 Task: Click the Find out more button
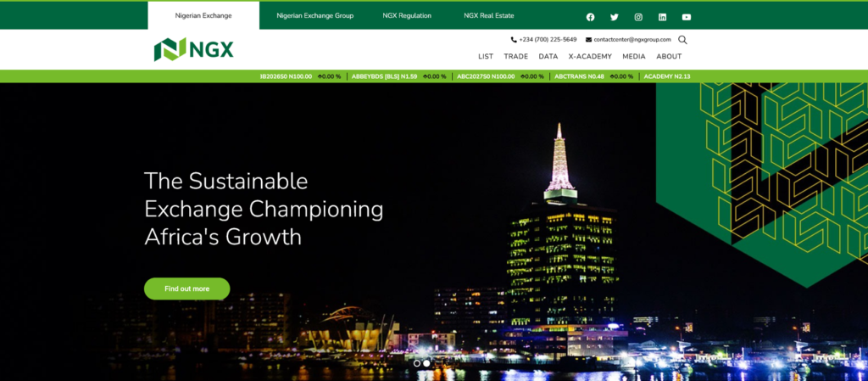pos(187,289)
